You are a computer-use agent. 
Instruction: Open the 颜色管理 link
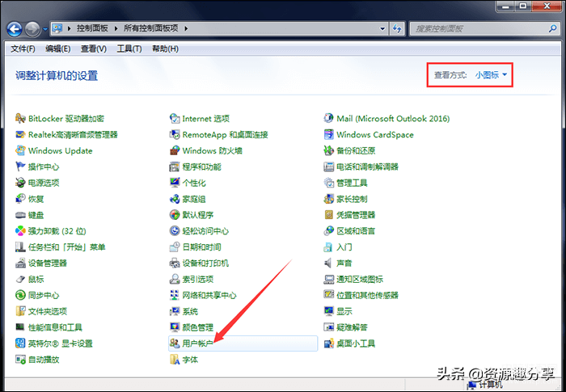coord(198,327)
